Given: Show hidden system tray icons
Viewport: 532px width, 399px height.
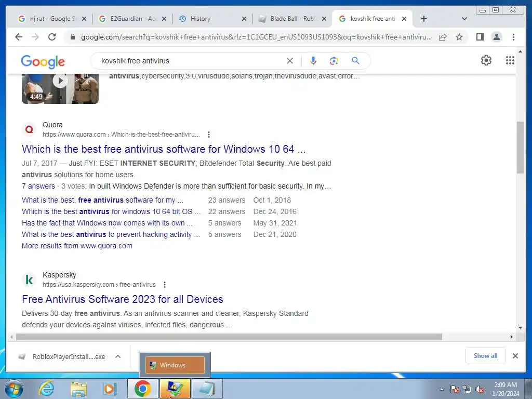Looking at the screenshot, I should (x=442, y=389).
